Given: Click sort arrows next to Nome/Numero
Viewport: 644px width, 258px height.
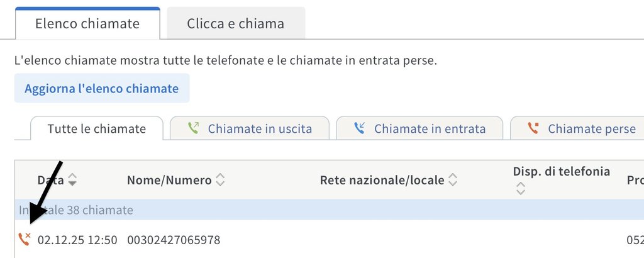Looking at the screenshot, I should pos(219,180).
